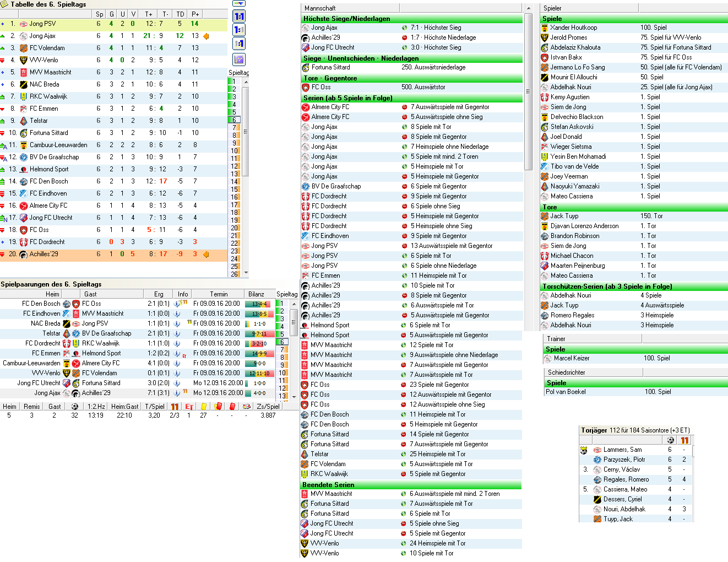
Task: Click the ET marker in the FC Emmen match row
Action: [x=184, y=356]
